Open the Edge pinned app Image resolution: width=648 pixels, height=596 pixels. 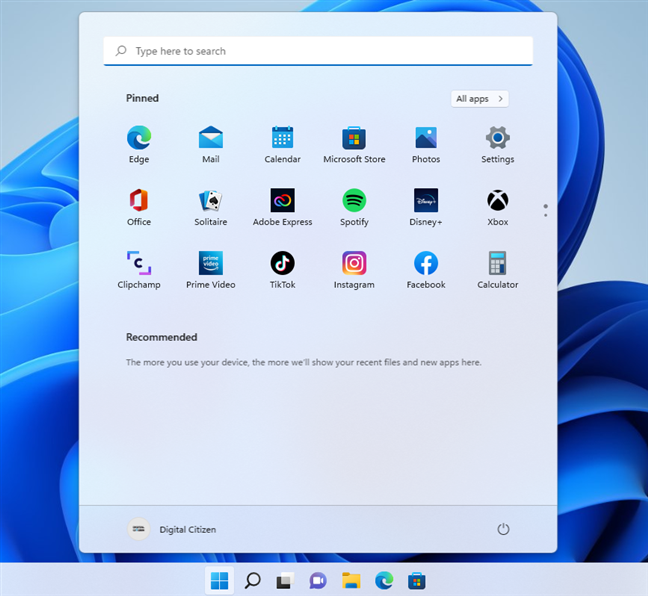coord(139,145)
